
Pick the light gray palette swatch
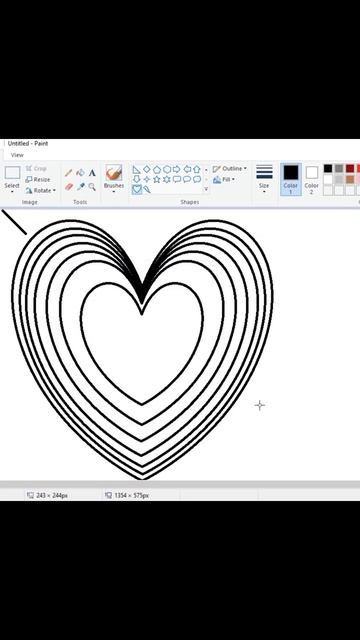(339, 179)
